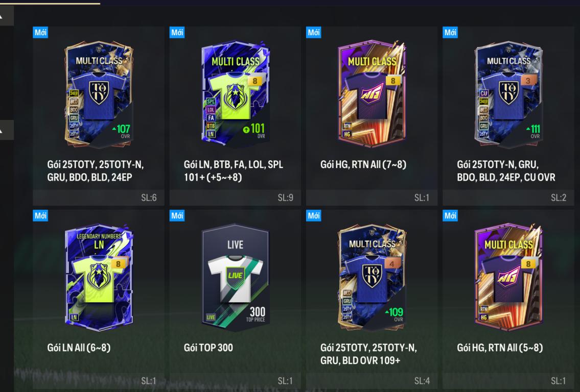Viewport: 580px width, 392px height.
Task: Click the Gói LN, BTB, FA, LOL, SPL 101+ title
Action: pyautogui.click(x=234, y=170)
